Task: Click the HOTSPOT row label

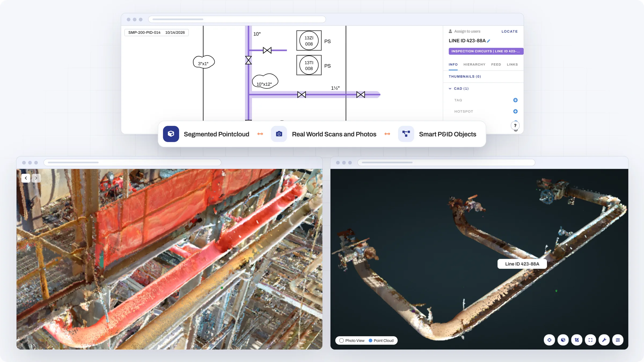Action: click(x=463, y=112)
